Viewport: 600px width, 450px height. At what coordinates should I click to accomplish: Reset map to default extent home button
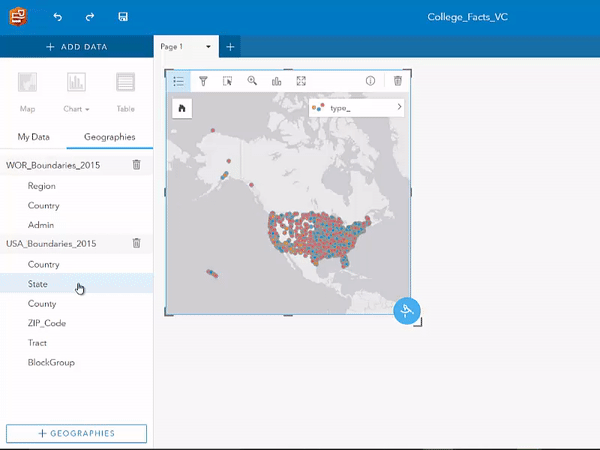pyautogui.click(x=182, y=108)
